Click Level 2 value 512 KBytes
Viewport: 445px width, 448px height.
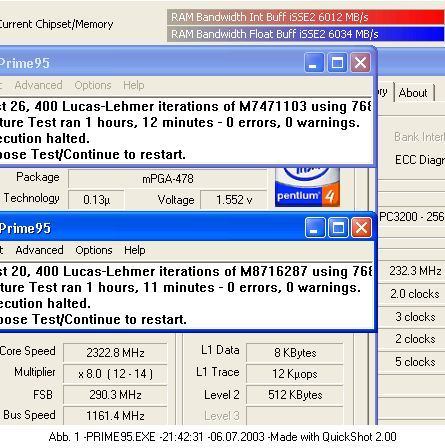(x=295, y=395)
